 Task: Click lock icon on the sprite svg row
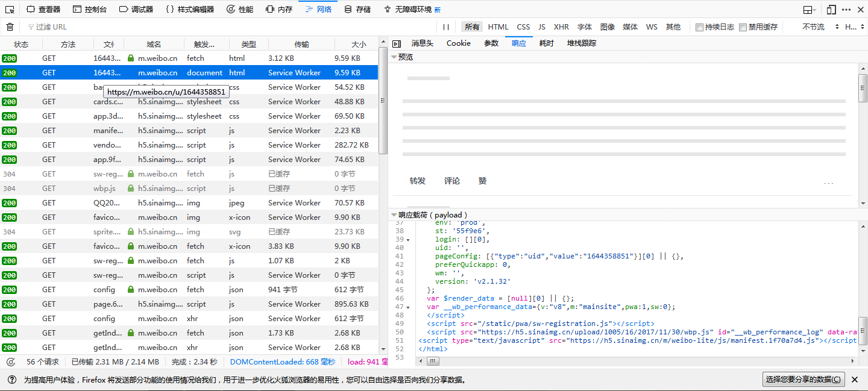(131, 231)
